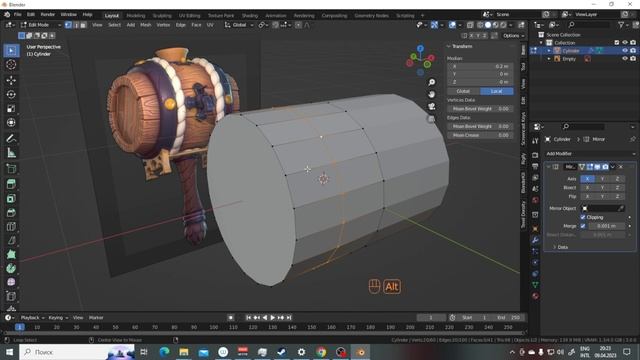The width and height of the screenshot is (640, 360).
Task: Choose the Rotate tool in toolbar
Action: point(11,94)
